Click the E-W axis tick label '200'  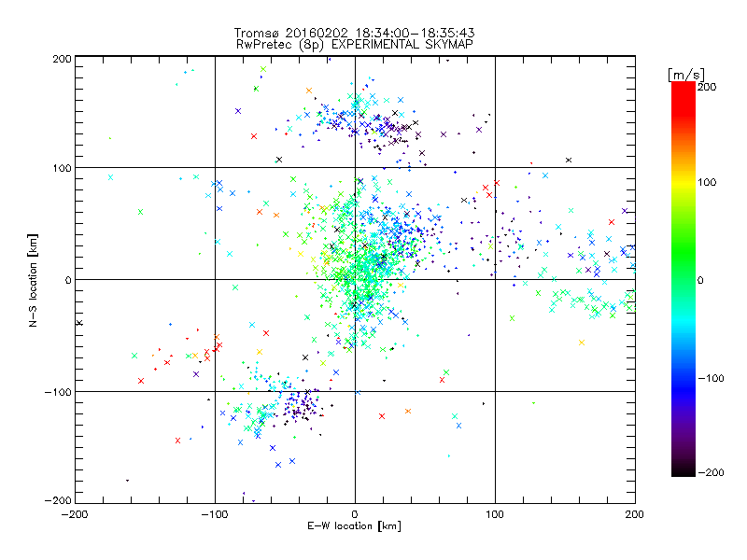pos(635,514)
